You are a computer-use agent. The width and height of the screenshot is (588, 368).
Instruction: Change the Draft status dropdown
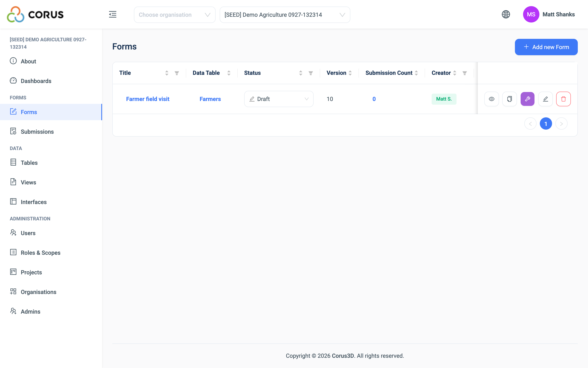279,99
